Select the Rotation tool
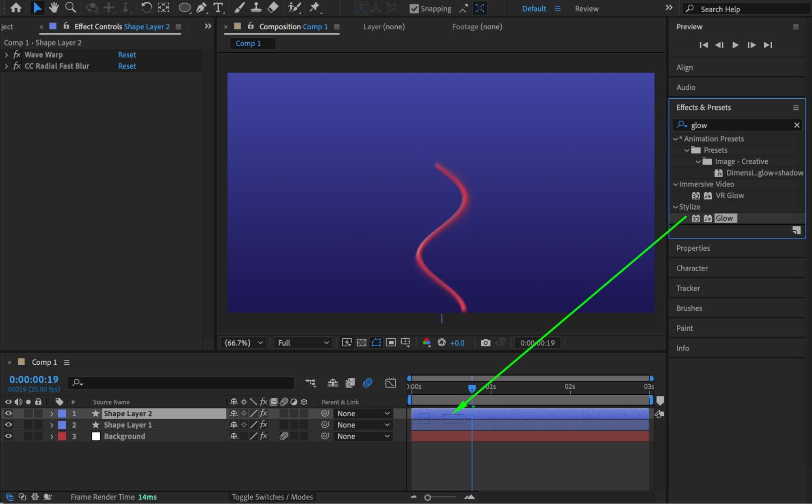Screen dimensions: 812x504 click(147, 8)
